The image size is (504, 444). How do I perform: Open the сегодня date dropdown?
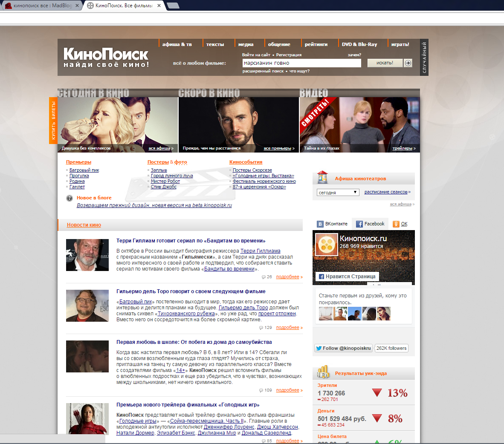click(x=338, y=192)
